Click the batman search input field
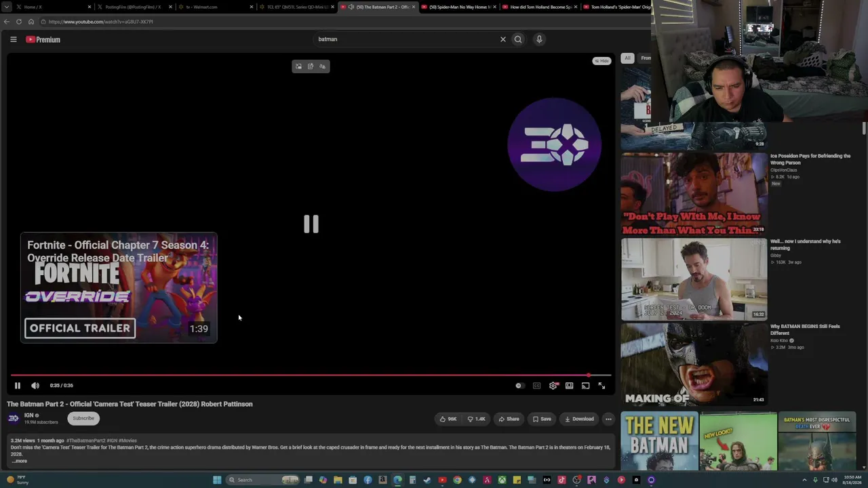This screenshot has height=488, width=868. 406,39
